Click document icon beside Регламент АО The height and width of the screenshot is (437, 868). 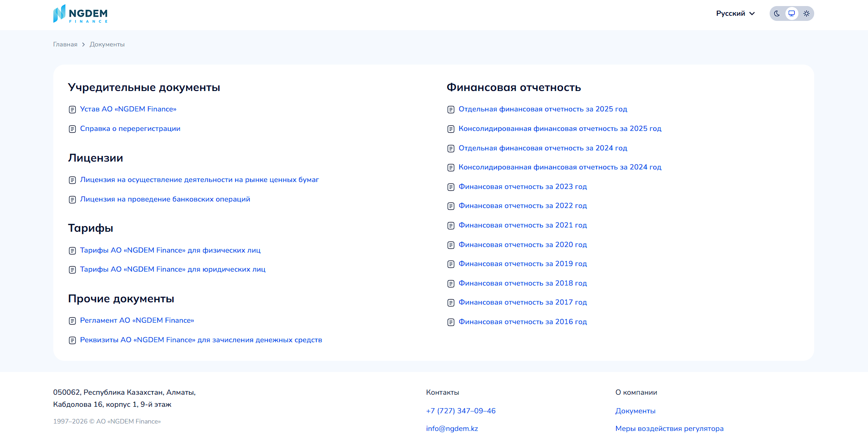coord(72,321)
